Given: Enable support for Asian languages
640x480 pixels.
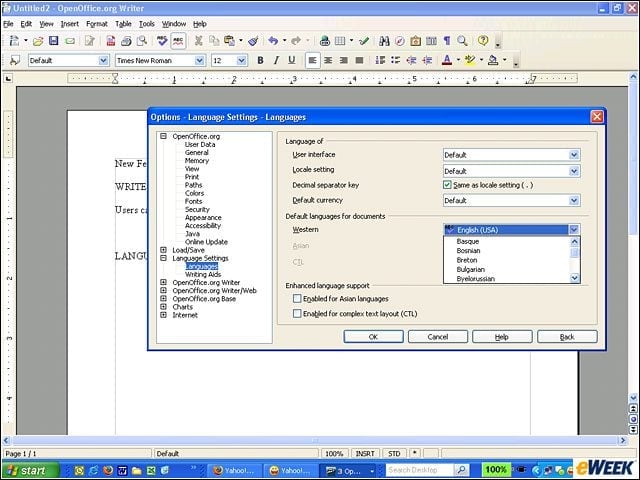Looking at the screenshot, I should click(x=297, y=299).
